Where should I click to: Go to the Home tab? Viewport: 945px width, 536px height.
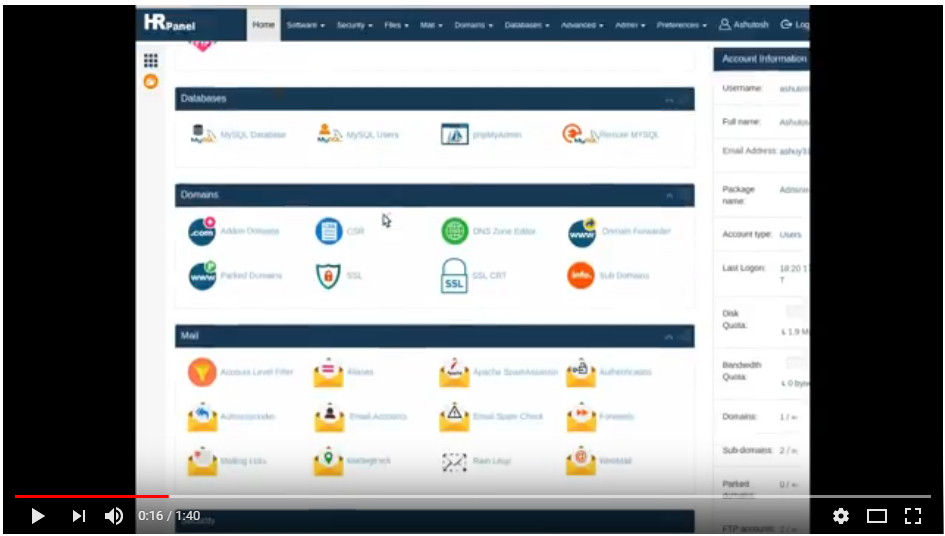click(263, 25)
